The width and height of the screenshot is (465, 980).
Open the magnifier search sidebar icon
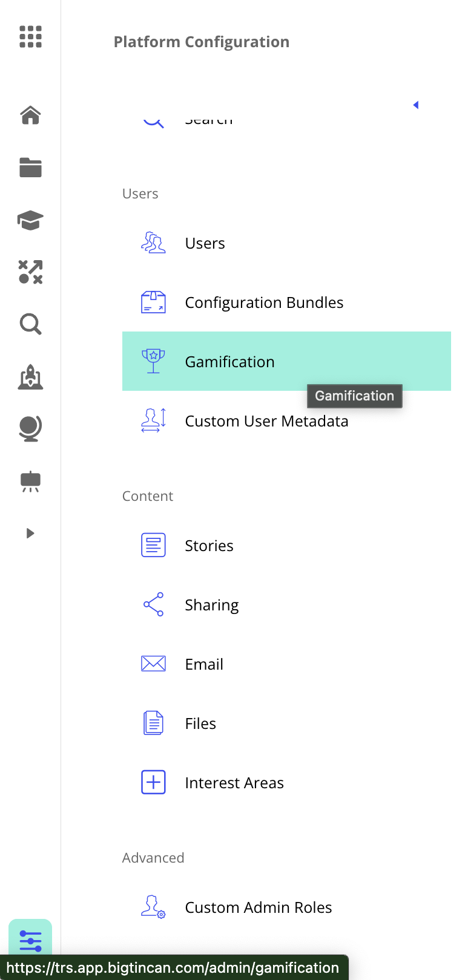(x=30, y=324)
